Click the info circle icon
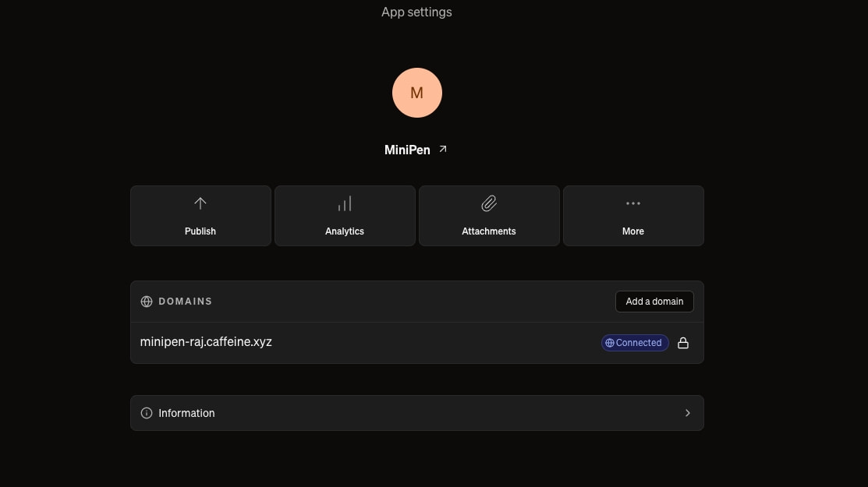 [146, 413]
